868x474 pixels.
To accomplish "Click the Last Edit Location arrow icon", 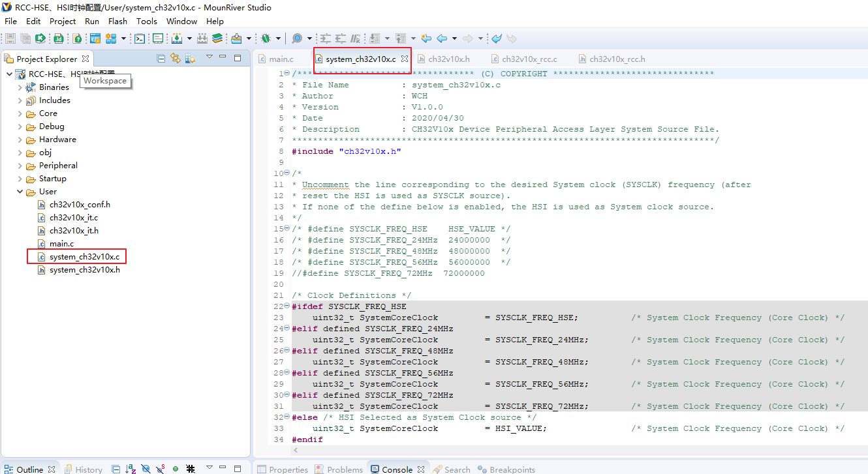I will click(426, 38).
